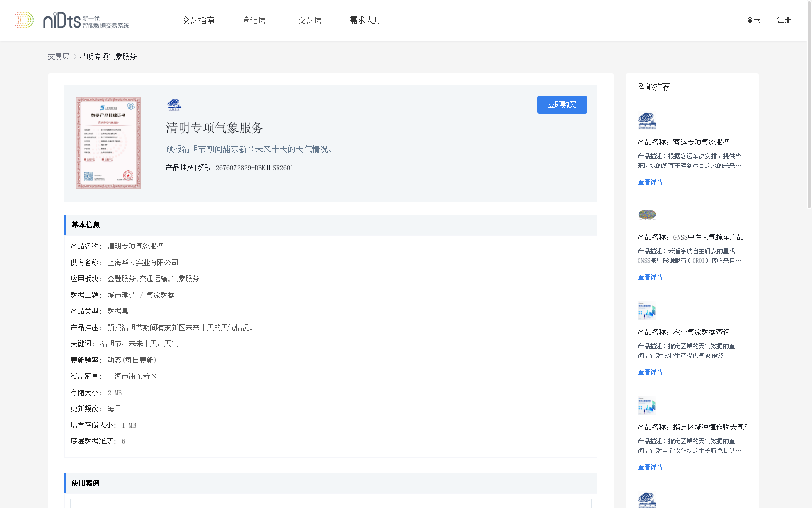Click the page vertical scrollbar

pyautogui.click(x=809, y=104)
